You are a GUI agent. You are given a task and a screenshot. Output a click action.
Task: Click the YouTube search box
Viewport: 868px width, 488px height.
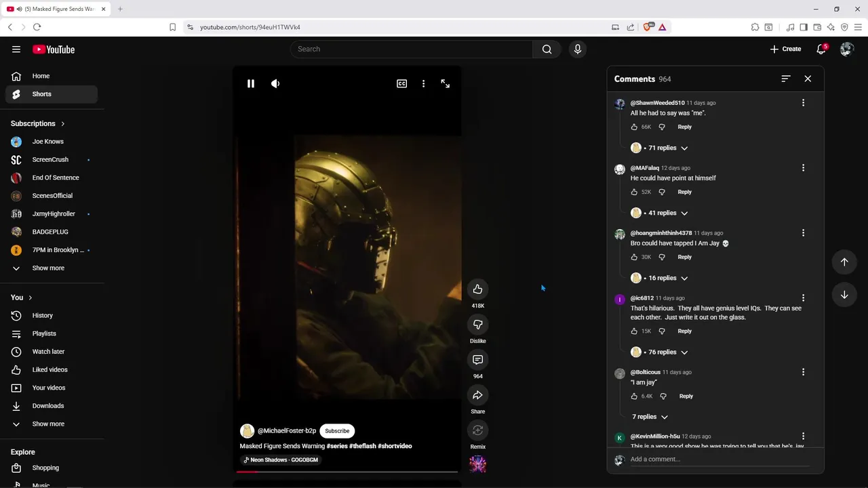(412, 49)
